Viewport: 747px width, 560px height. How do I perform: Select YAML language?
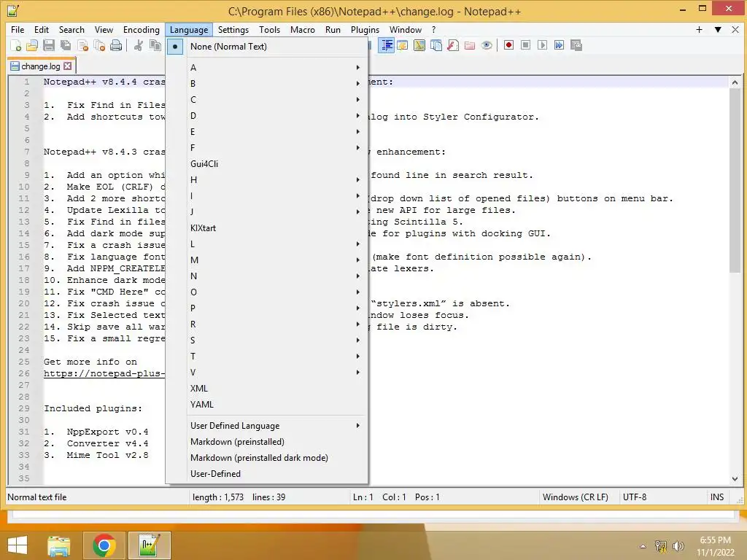tap(267, 405)
